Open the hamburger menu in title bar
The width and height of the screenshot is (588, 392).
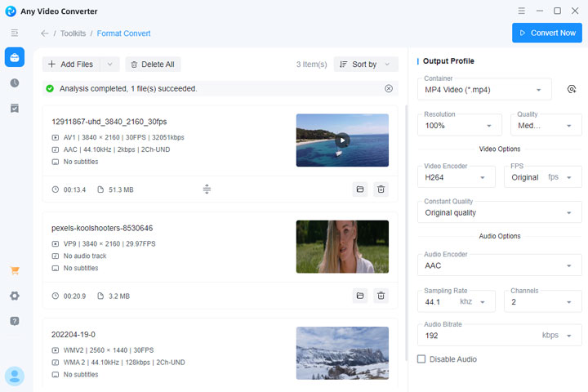[521, 11]
